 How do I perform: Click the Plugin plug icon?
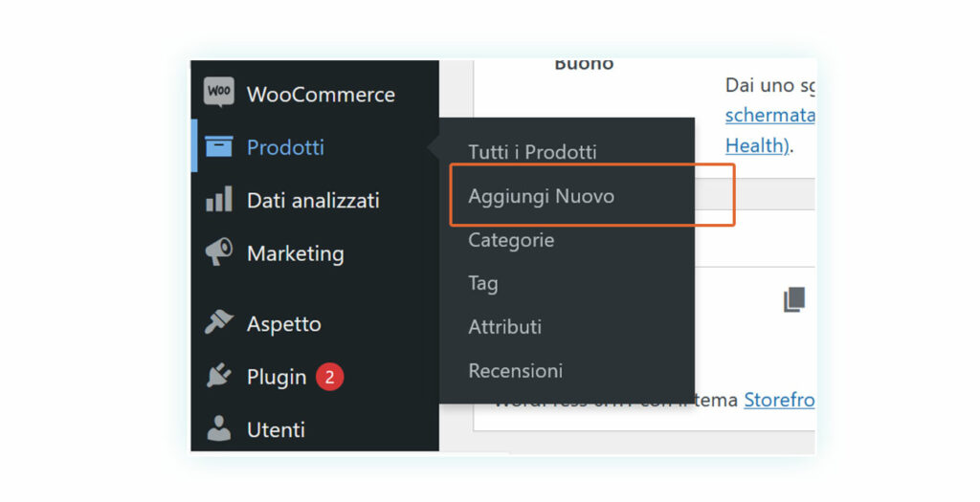[x=219, y=376]
